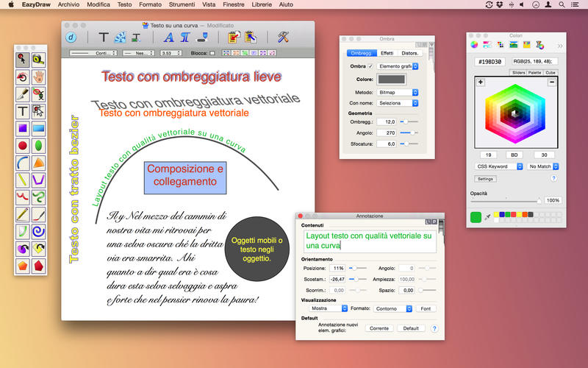Viewport: 588px width, 368px height.
Task: Toggle the Ombra checkbox
Action: 370,66
